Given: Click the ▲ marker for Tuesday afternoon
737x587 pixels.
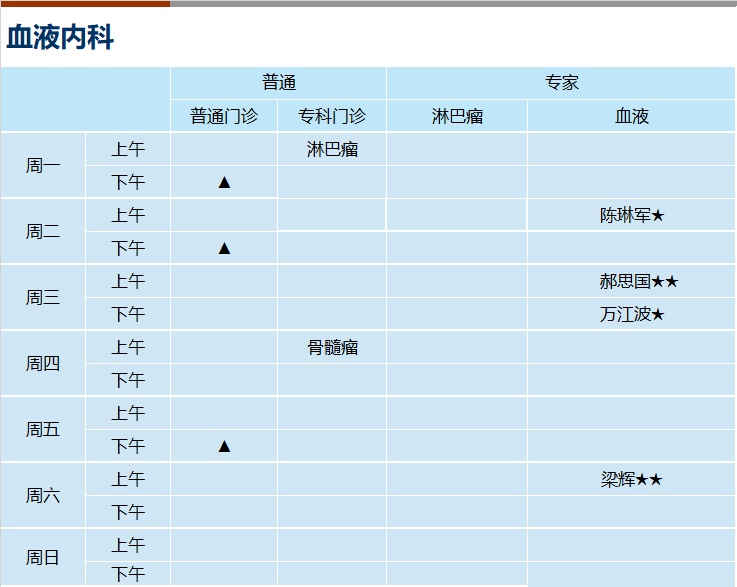Looking at the screenshot, I should coord(224,248).
